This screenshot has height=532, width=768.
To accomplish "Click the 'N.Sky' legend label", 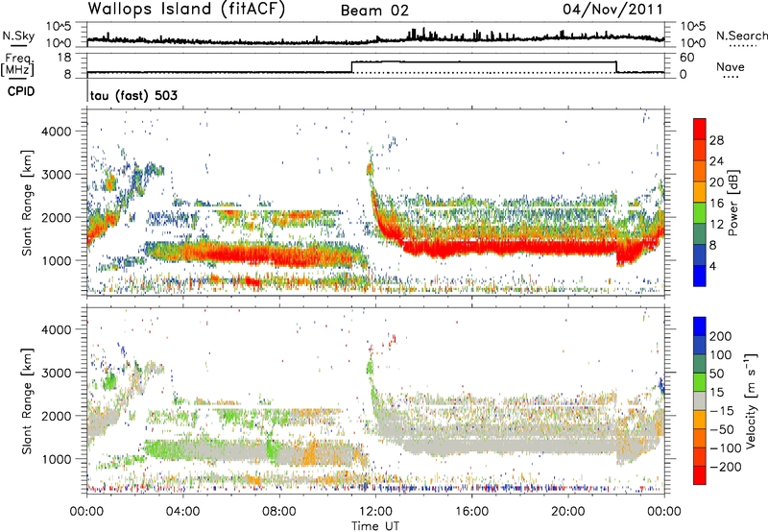I will tap(18, 36).
